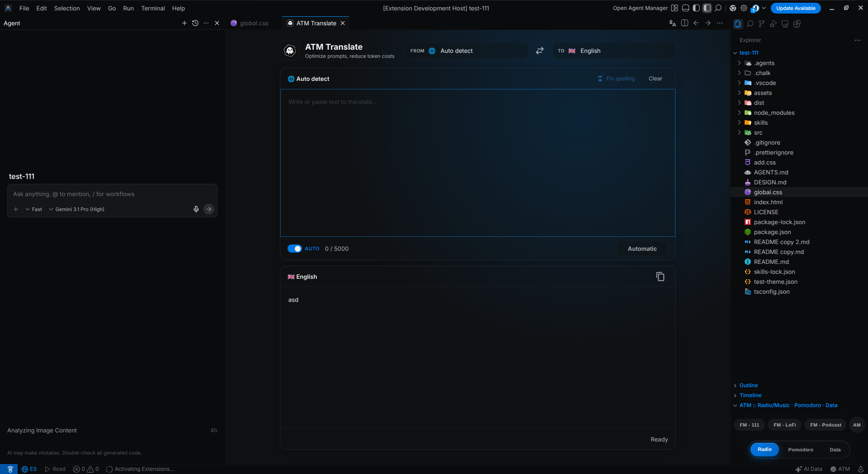Open the Analyzing Image Content conversation
Screen dimensions: 868x474
point(112,430)
